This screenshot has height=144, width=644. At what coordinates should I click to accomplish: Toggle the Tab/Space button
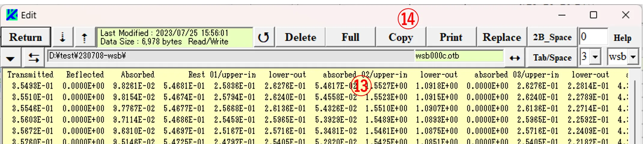click(x=552, y=58)
